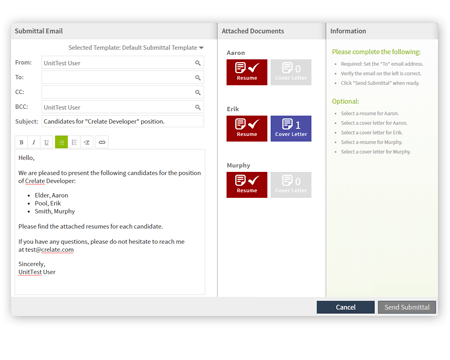This screenshot has height=360, width=450.
Task: Click the 'Sincerely,' line in the email
Action: tap(32, 264)
